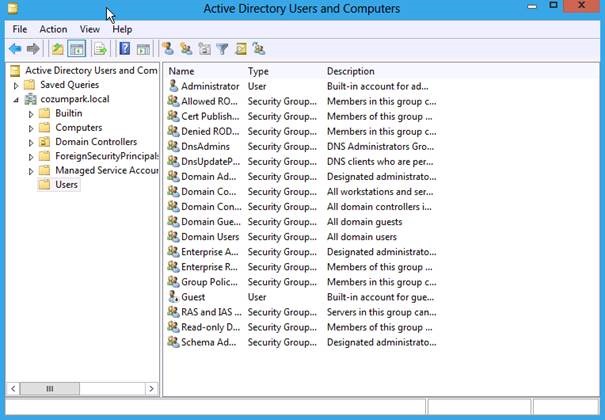The image size is (605, 420).
Task: Select the DnsUpdateP... group name
Action: tap(210, 162)
